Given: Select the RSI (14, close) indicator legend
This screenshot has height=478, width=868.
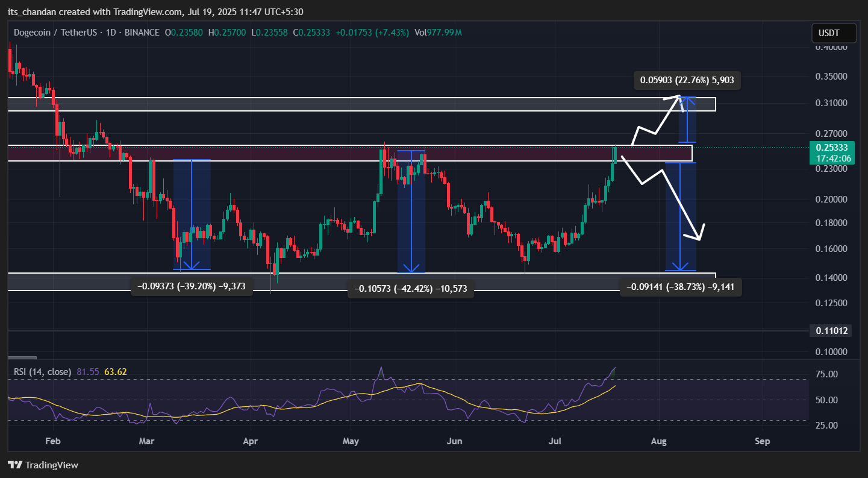Looking at the screenshot, I should [x=42, y=372].
